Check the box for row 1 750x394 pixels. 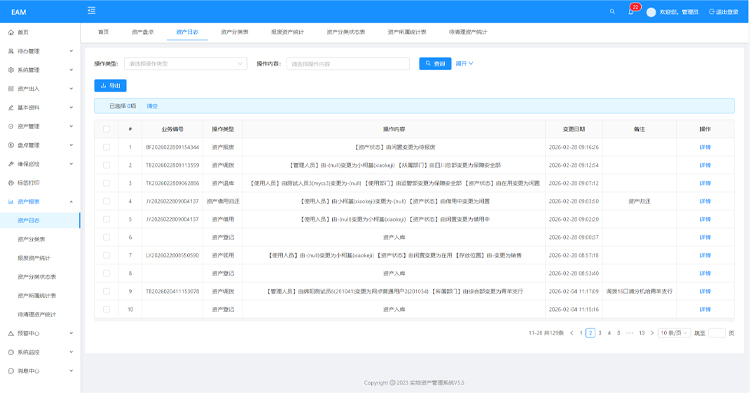[x=106, y=147]
